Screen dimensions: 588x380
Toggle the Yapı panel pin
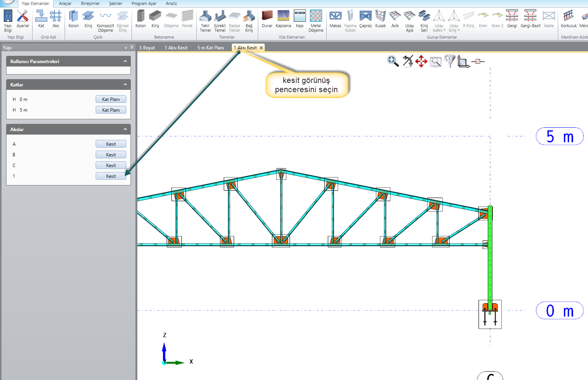pyautogui.click(x=132, y=47)
